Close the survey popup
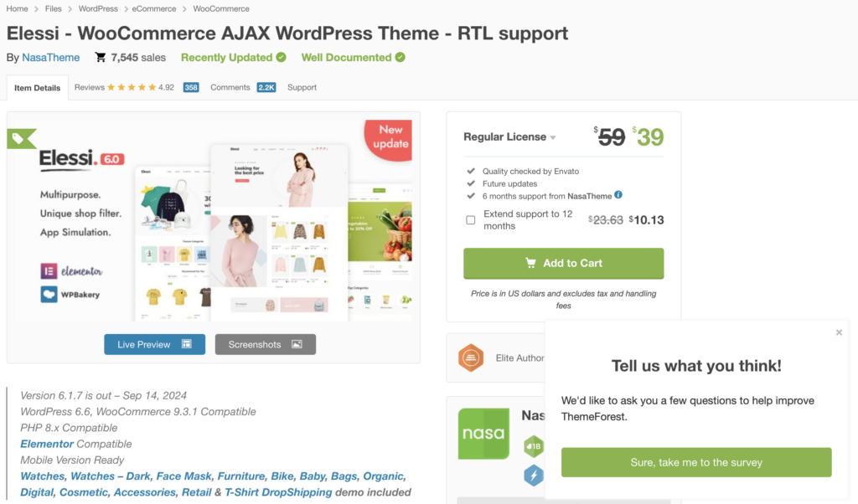 click(x=839, y=332)
